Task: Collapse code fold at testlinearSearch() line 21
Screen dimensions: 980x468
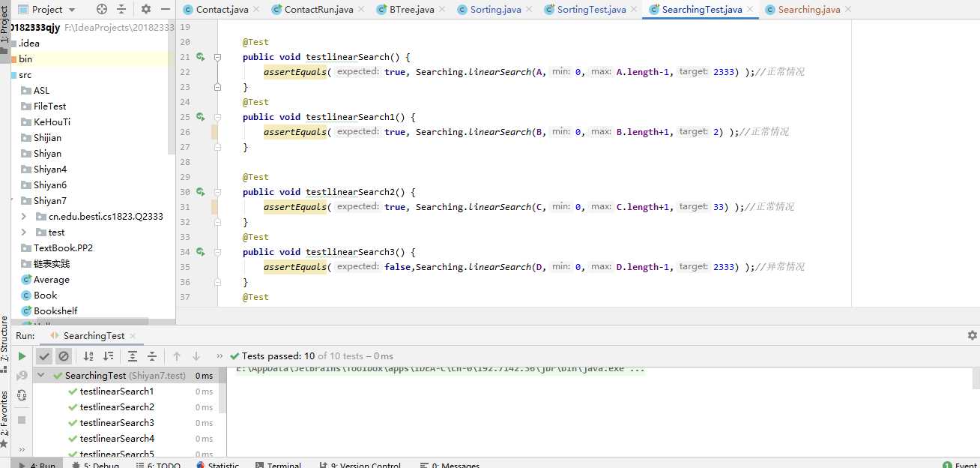Action: click(x=218, y=57)
